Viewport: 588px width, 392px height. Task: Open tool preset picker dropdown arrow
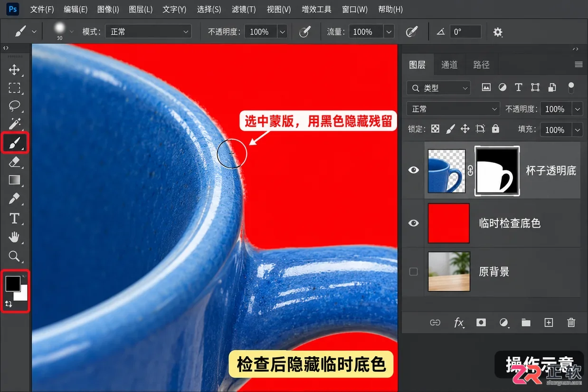click(x=34, y=32)
